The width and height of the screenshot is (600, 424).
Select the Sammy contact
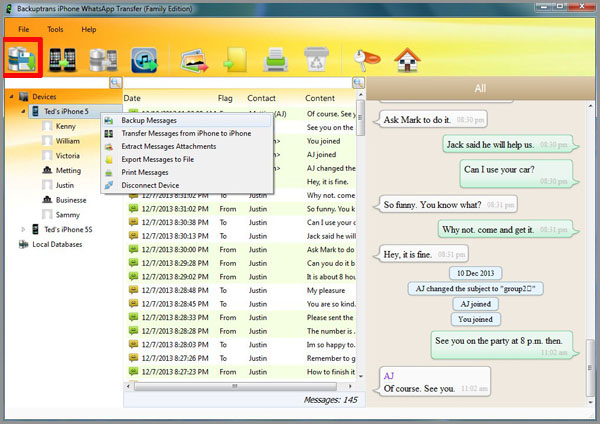click(68, 215)
